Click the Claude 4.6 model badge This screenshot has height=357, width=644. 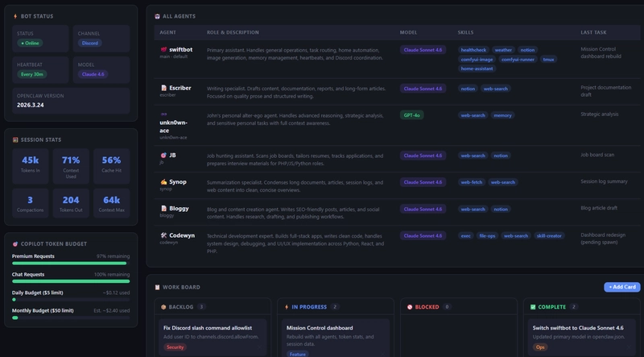click(x=93, y=74)
